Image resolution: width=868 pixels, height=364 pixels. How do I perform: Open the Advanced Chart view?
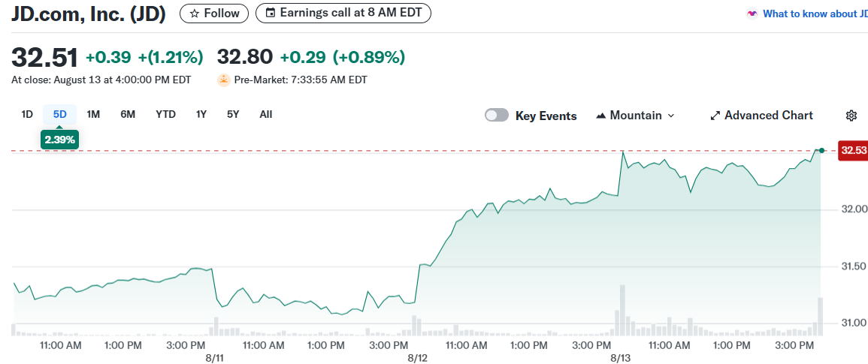[x=762, y=116]
